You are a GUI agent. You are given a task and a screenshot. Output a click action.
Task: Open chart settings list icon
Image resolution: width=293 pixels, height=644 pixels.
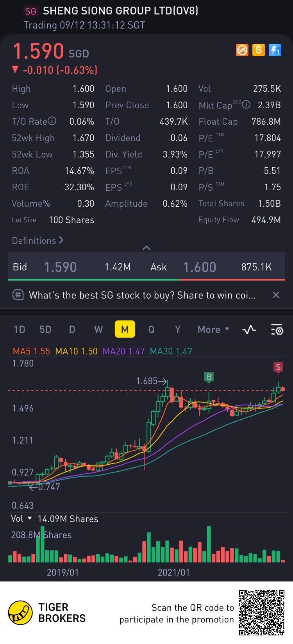[x=277, y=329]
